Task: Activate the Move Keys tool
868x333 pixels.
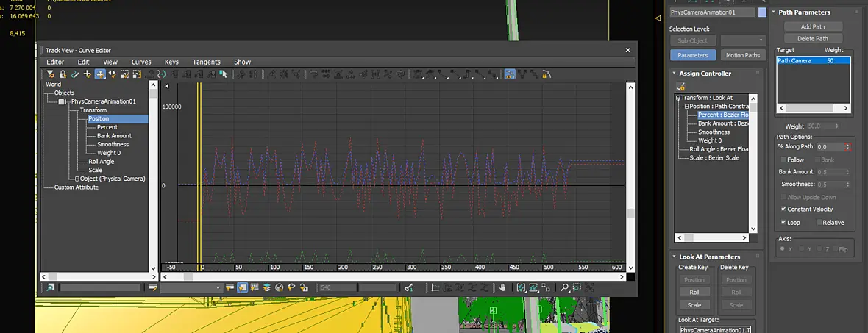Action: coord(100,74)
